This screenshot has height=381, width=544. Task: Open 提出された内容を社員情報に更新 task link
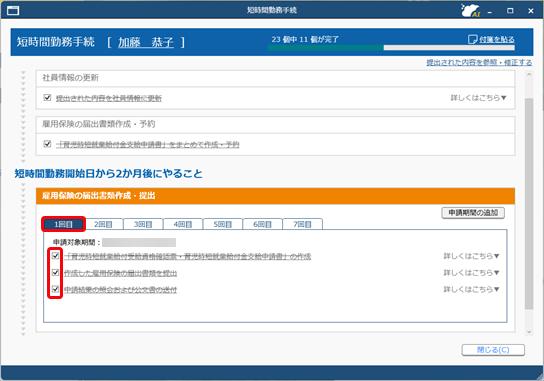[x=109, y=98]
